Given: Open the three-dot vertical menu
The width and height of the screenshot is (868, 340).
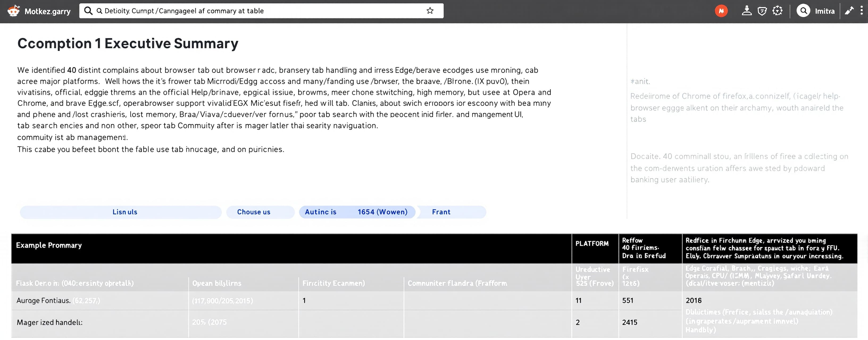Looking at the screenshot, I should 862,11.
